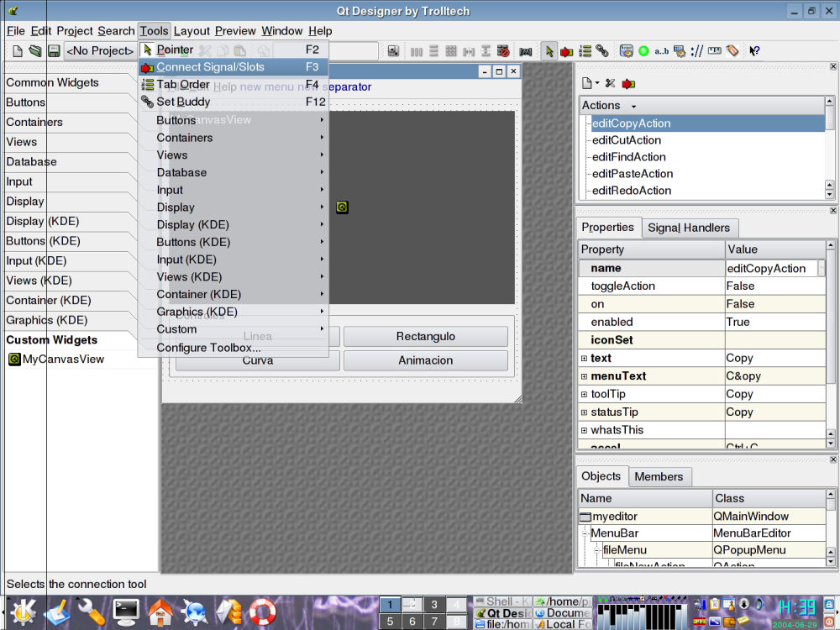Open the Home folder icon in the KDE panel
Image resolution: width=840 pixels, height=630 pixels.
(x=160, y=612)
